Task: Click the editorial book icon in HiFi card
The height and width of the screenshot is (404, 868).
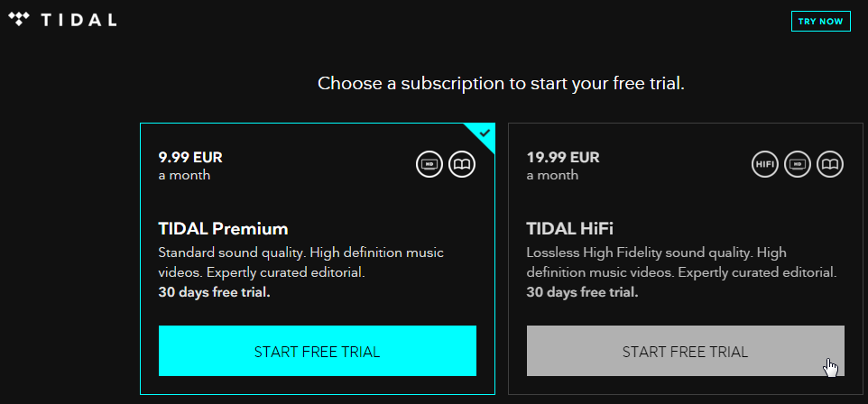Action: click(830, 164)
